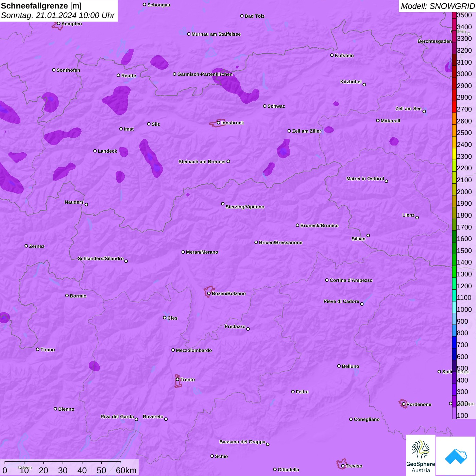The height and width of the screenshot is (476, 476).
Task: Click the Bormio location dot
Action: 67,295
